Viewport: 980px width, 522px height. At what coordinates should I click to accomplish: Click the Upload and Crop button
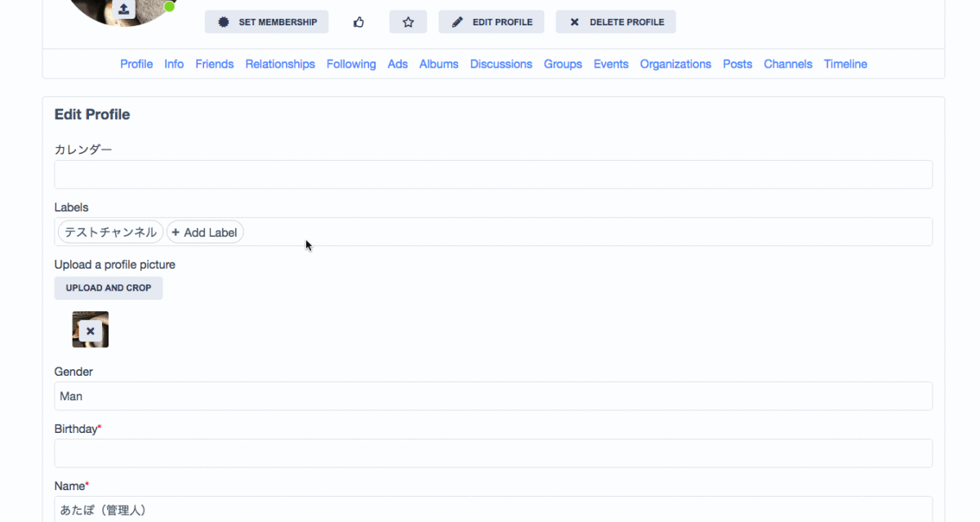(x=109, y=288)
